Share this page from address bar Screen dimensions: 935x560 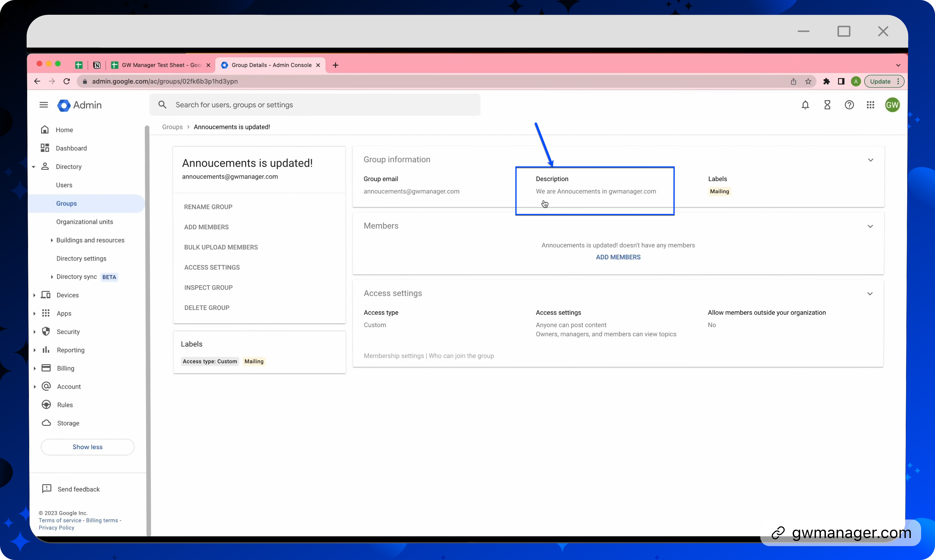click(x=793, y=82)
